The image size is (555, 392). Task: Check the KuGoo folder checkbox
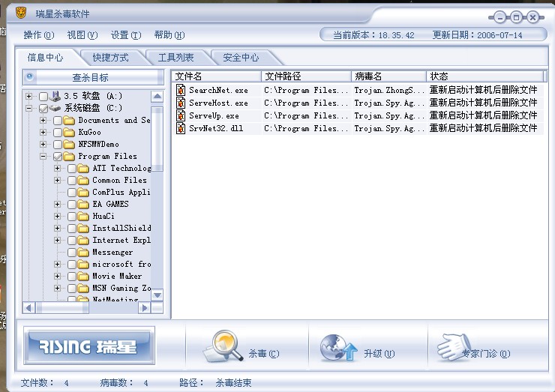click(58, 133)
